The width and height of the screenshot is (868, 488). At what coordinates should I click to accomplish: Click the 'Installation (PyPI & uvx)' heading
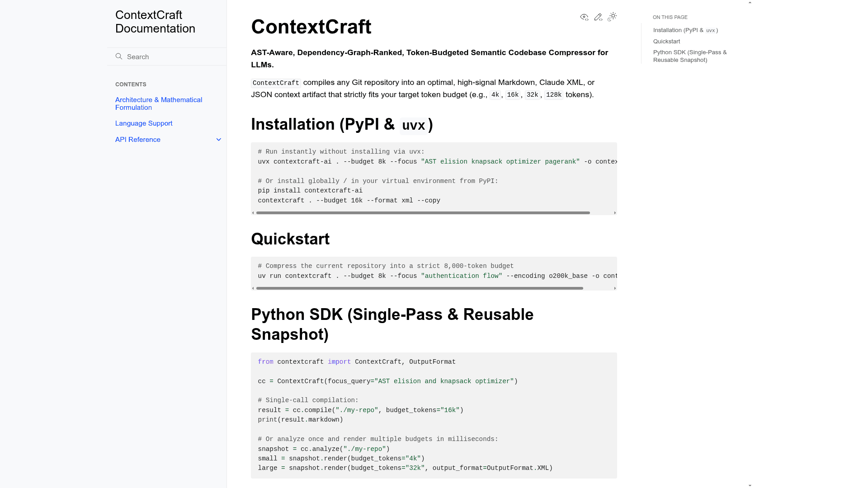tap(342, 125)
